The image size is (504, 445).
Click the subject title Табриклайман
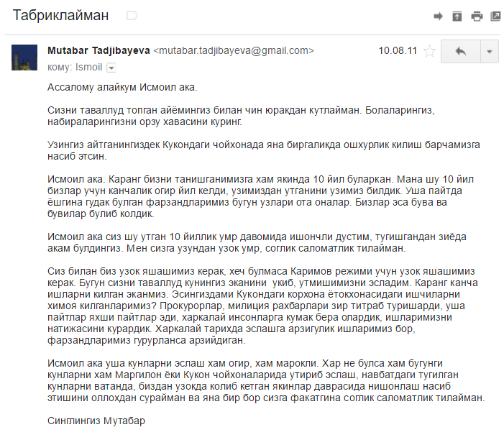[61, 15]
